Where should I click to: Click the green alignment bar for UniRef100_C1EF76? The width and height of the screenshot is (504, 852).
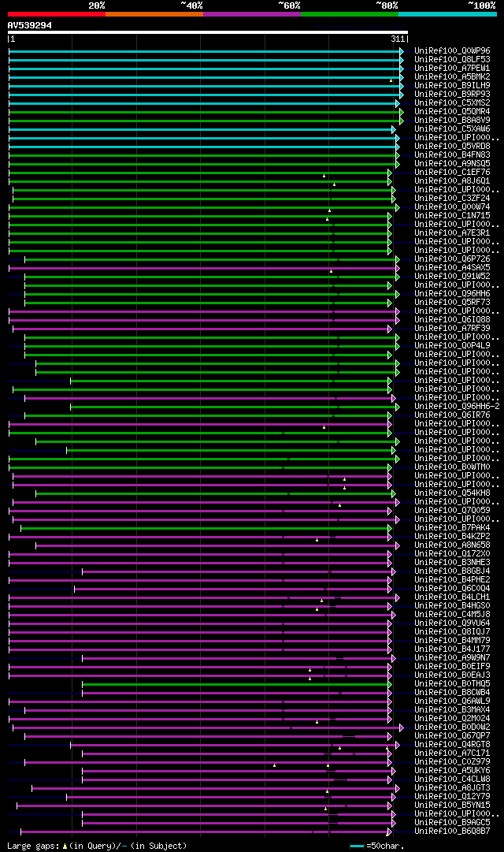[x=198, y=173]
